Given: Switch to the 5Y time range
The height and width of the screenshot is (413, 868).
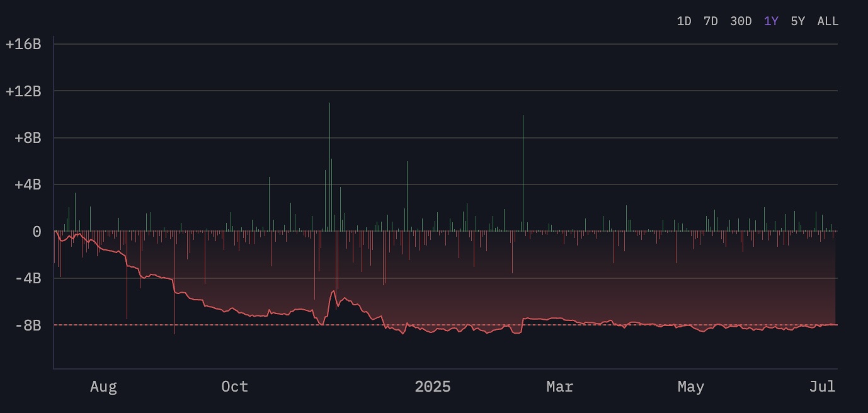Looking at the screenshot, I should point(797,21).
